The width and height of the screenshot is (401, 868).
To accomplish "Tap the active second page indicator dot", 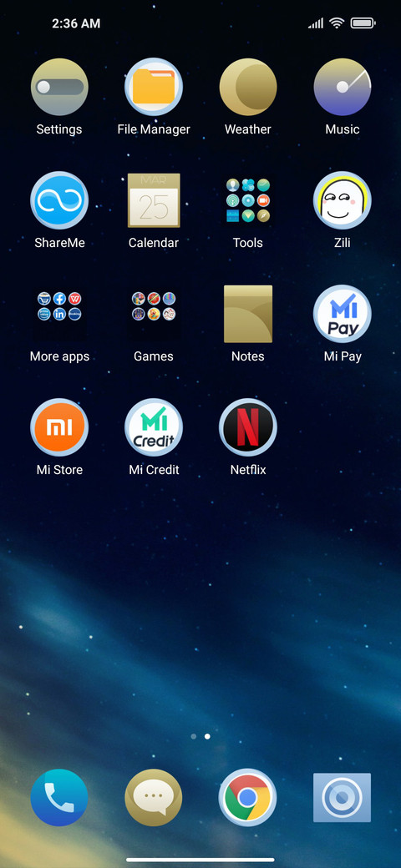I will [207, 737].
